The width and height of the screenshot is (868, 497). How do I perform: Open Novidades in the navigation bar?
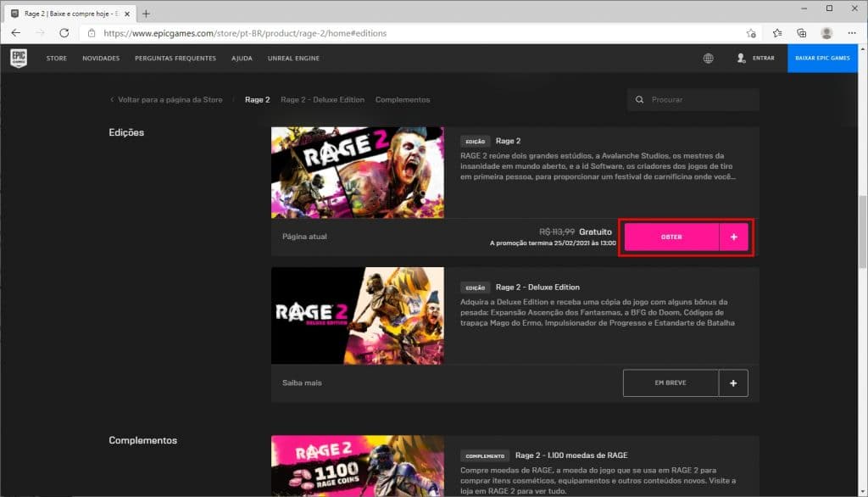tap(101, 59)
